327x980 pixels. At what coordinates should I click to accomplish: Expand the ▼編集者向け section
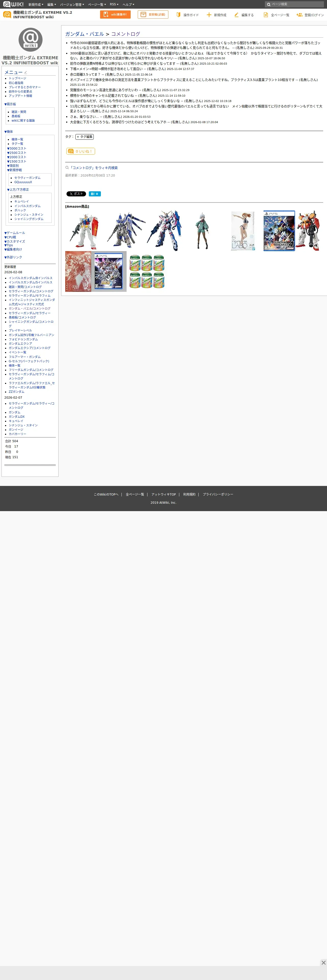point(13,249)
